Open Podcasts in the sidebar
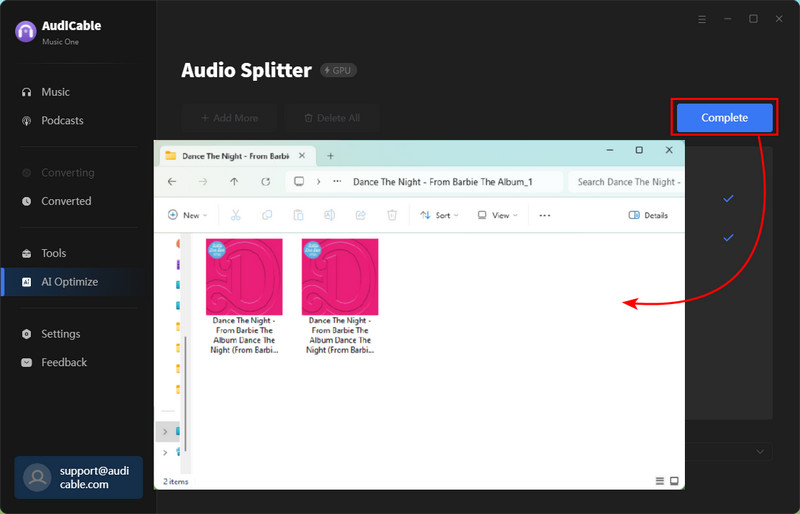The height and width of the screenshot is (514, 800). 62,120
